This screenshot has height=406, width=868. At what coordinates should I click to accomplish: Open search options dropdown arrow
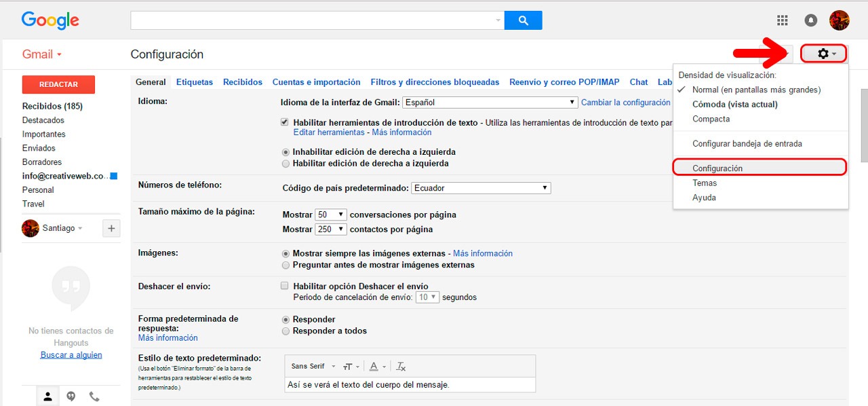click(x=498, y=20)
